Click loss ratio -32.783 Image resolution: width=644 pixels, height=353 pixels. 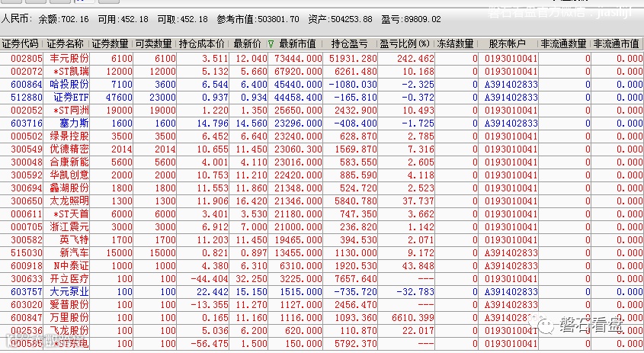pos(415,292)
